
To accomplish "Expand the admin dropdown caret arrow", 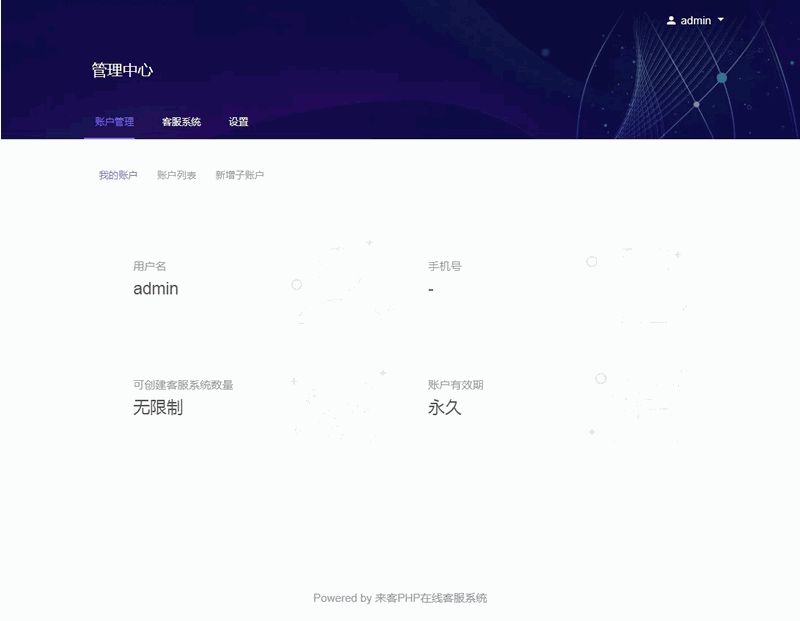I will tap(721, 20).
